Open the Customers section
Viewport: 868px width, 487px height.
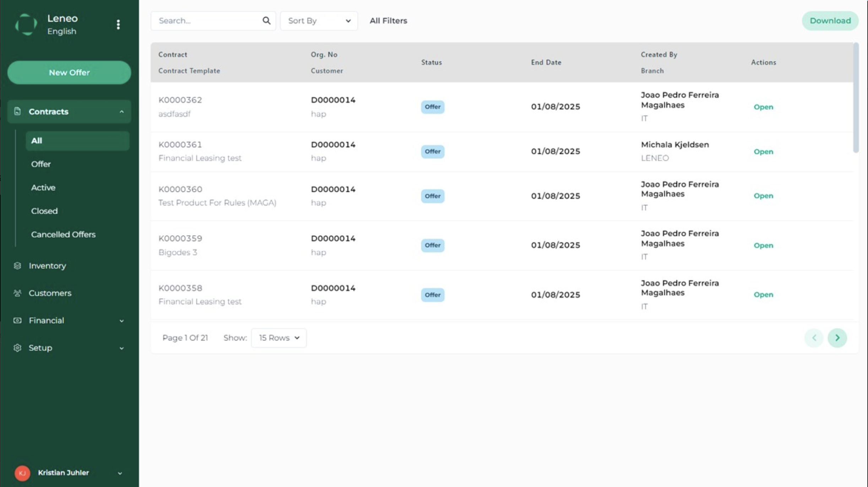pos(50,293)
